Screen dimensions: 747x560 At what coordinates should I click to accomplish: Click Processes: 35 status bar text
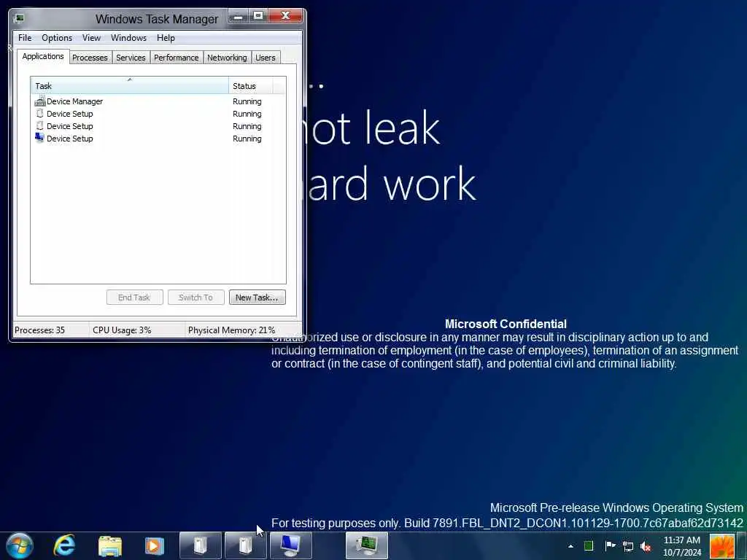coord(39,330)
